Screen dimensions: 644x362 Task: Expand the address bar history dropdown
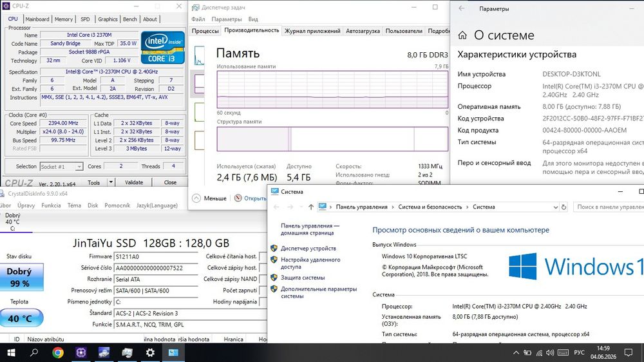coord(555,207)
